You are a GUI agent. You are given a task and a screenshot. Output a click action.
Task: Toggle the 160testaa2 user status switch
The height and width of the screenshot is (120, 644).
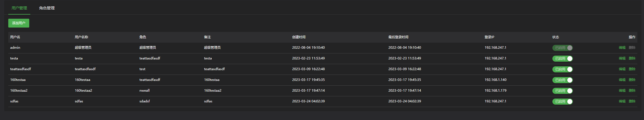point(562,91)
